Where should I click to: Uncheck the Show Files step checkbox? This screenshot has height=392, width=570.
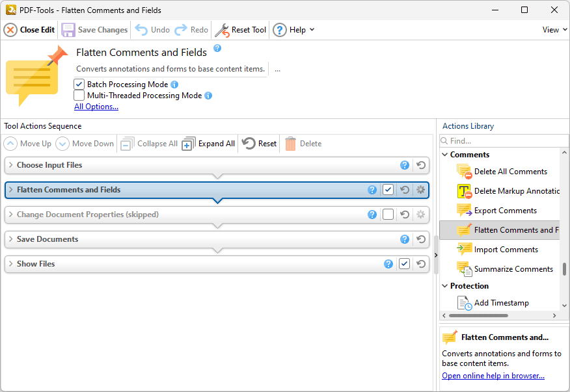click(404, 264)
